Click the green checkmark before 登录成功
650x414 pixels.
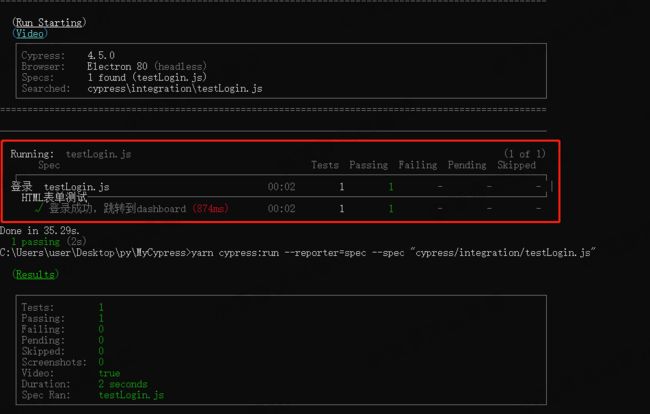point(39,208)
